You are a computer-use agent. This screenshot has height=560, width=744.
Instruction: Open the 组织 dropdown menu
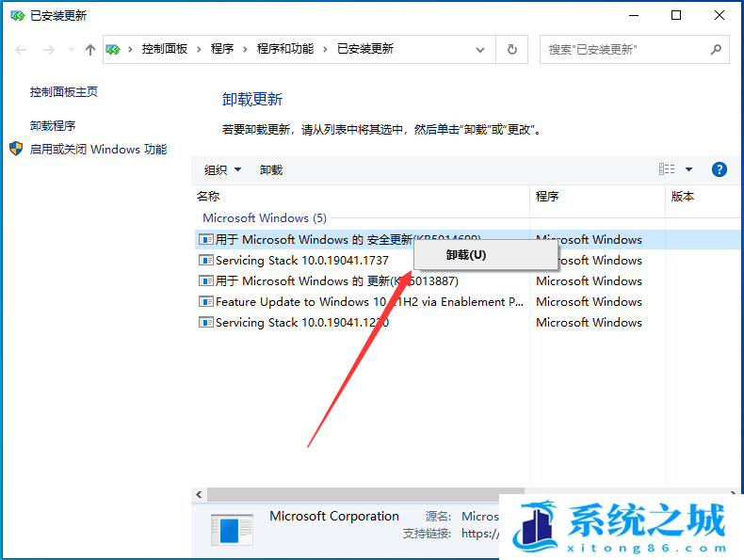coord(222,169)
